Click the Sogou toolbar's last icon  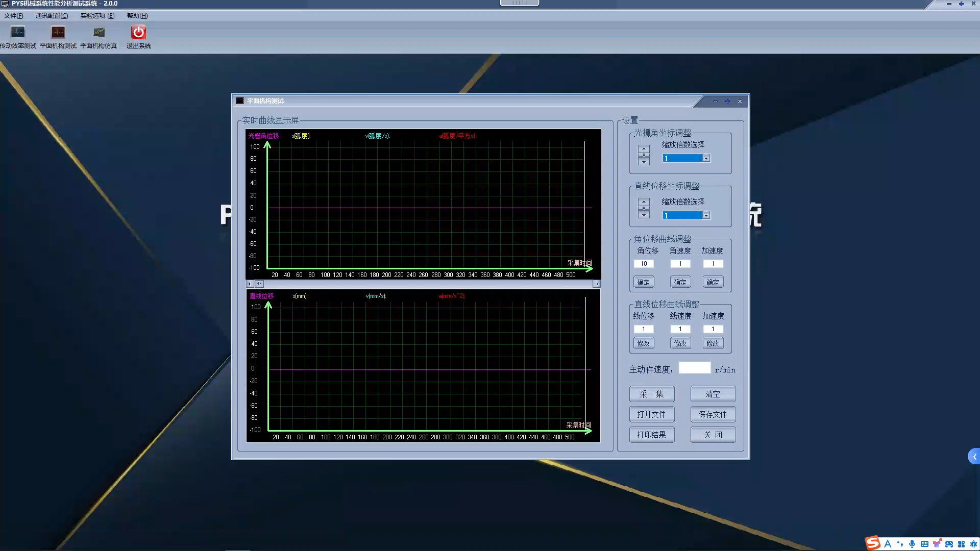973,544
